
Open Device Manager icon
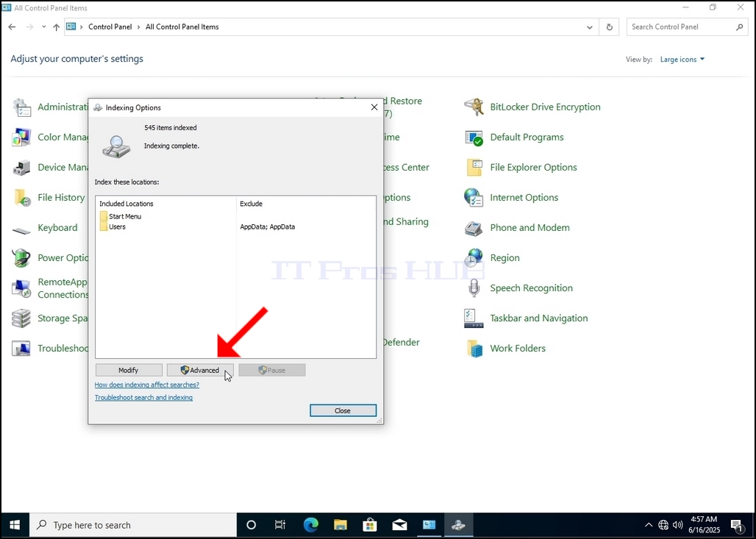click(21, 168)
